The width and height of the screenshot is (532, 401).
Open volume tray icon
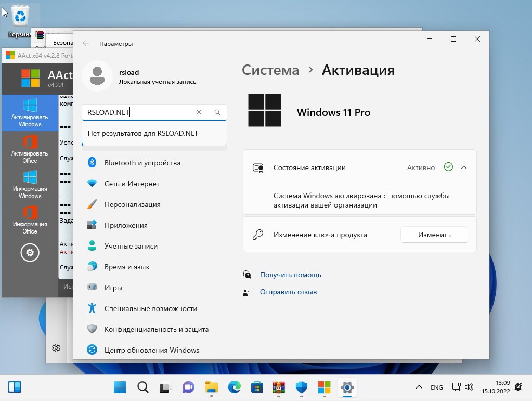point(469,387)
